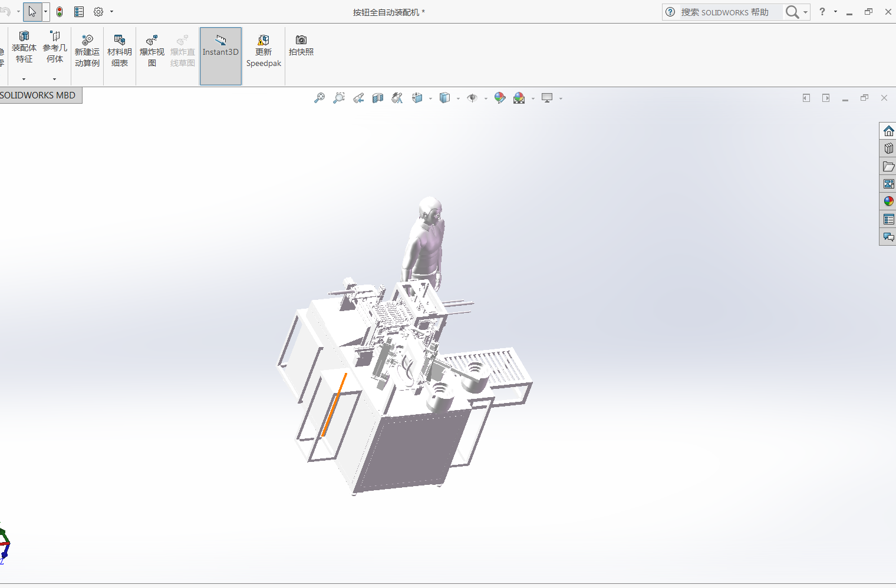The width and height of the screenshot is (896, 588).
Task: Click the Display Style cube icon
Action: coord(445,98)
